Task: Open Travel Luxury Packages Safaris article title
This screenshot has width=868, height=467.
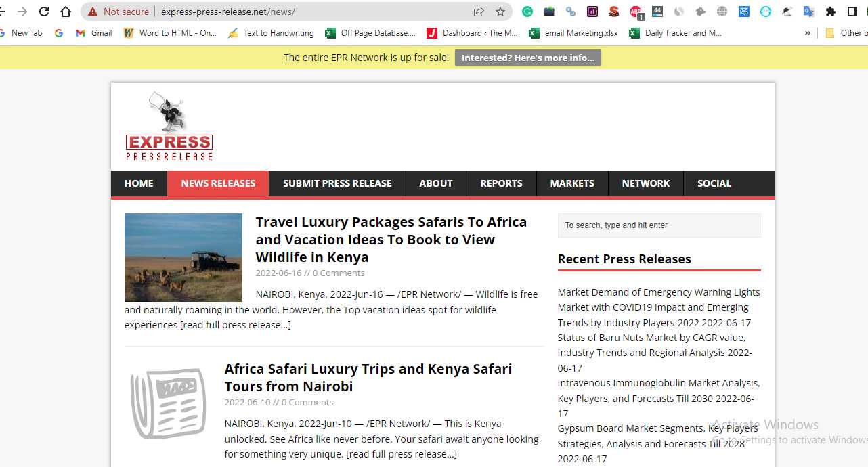Action: click(391, 240)
